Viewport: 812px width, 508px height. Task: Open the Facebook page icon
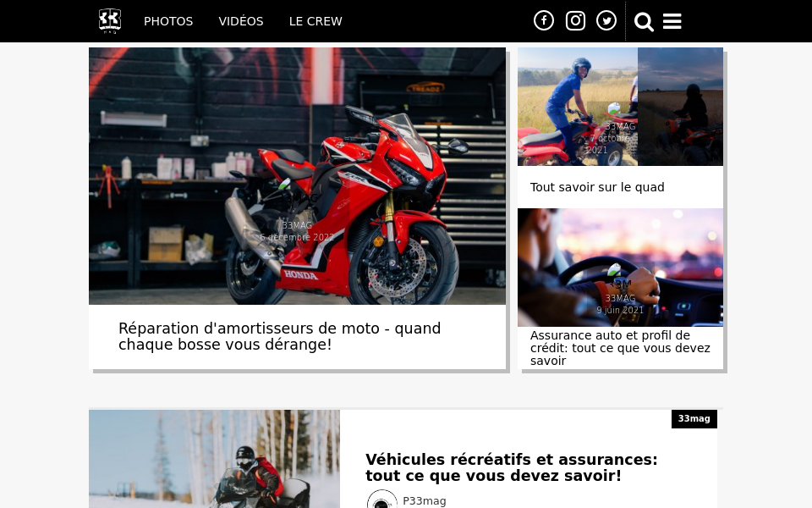544,21
